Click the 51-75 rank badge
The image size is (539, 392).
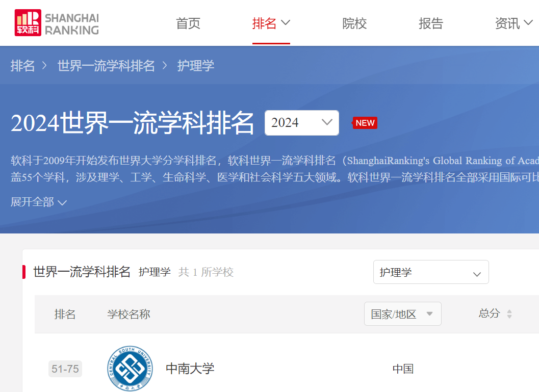65,369
